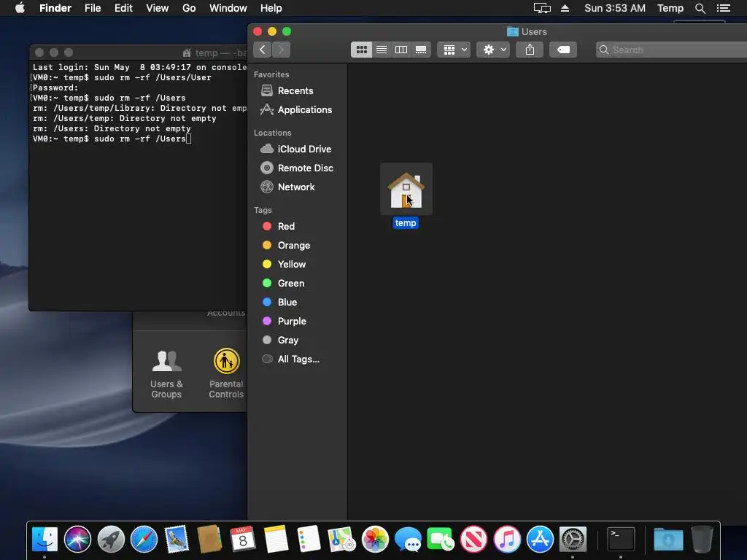
Task: Open Mail from the Dock
Action: pos(177,540)
